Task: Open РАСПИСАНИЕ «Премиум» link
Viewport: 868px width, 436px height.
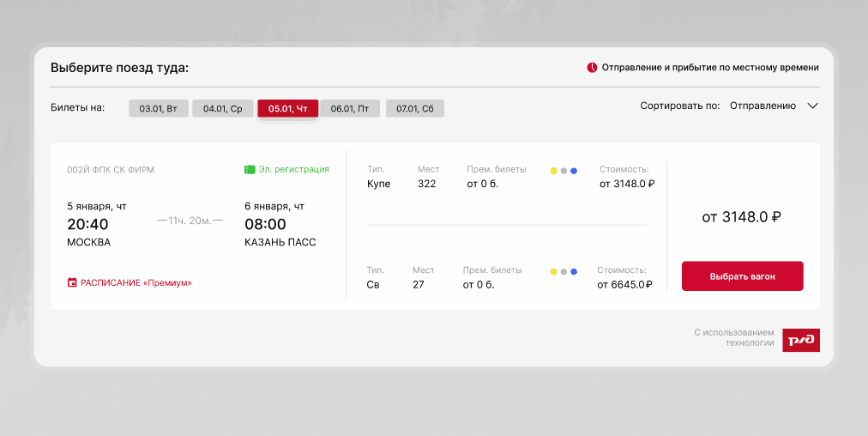Action: [x=136, y=282]
